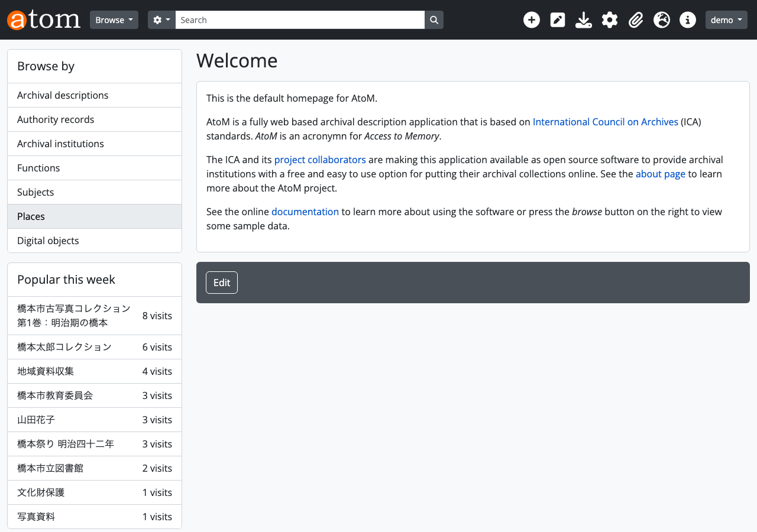The width and height of the screenshot is (757, 532).
Task: Click the "Browse by" heading
Action: point(46,66)
